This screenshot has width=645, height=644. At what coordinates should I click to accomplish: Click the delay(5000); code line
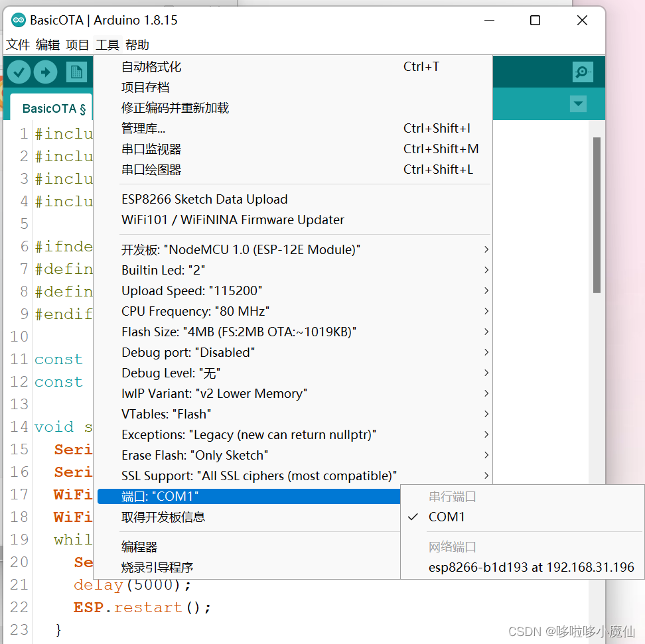(x=132, y=585)
